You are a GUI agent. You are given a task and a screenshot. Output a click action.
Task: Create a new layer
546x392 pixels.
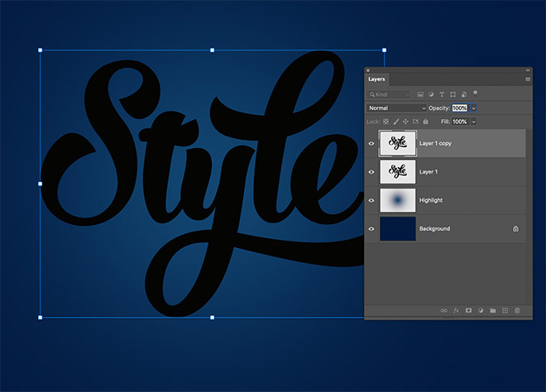[505, 310]
